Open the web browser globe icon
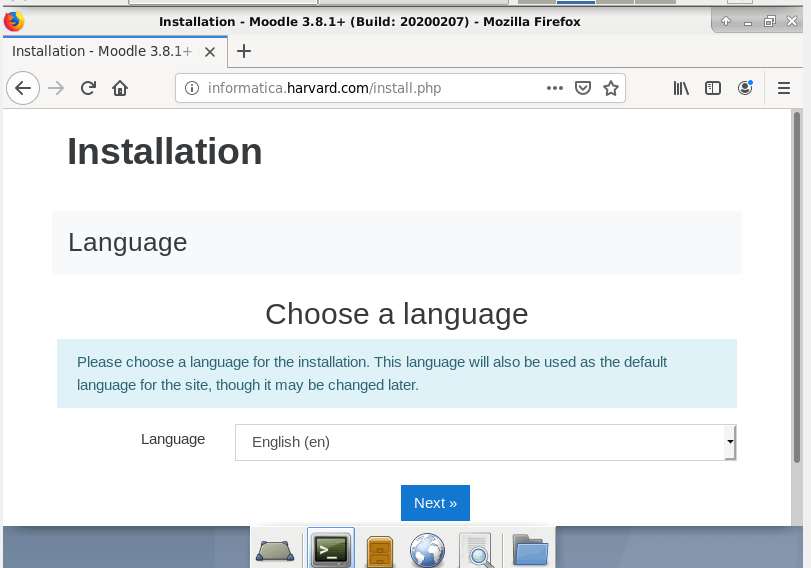The image size is (811, 568). click(428, 549)
